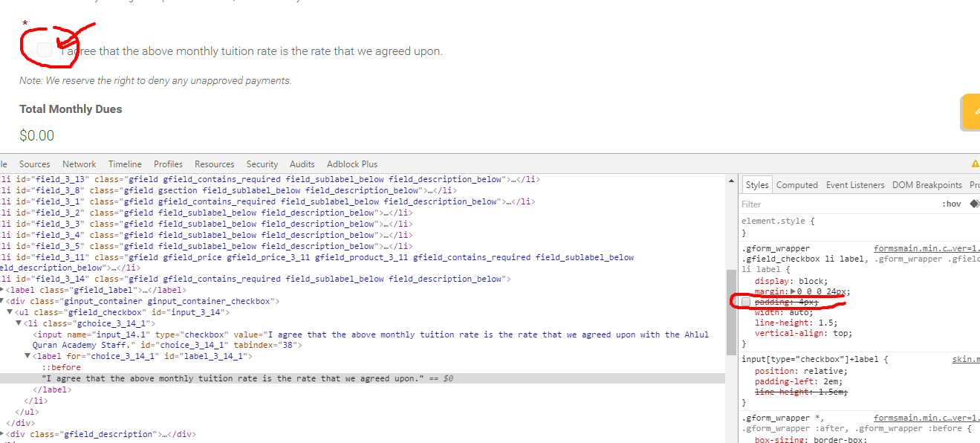Select the Styles sidebar tab
This screenshot has height=443, width=980.
click(757, 185)
